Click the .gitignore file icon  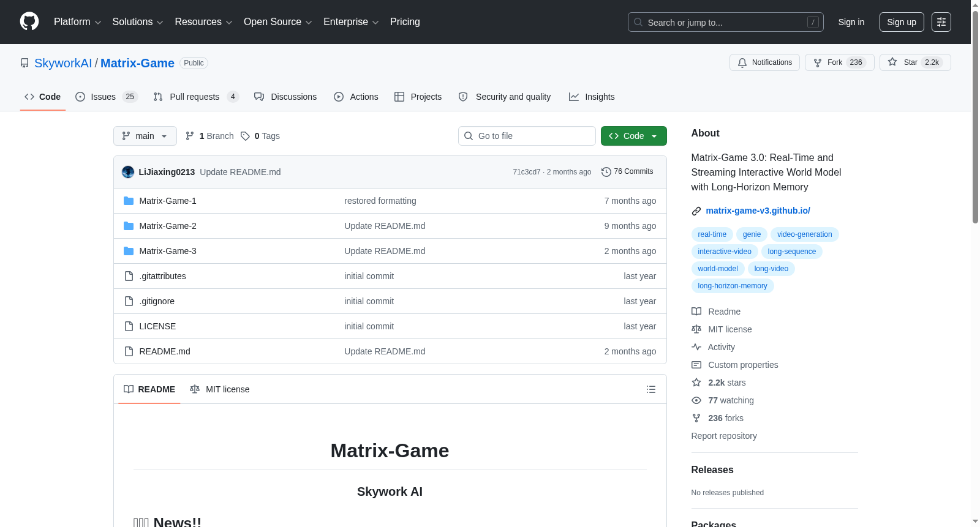point(129,301)
